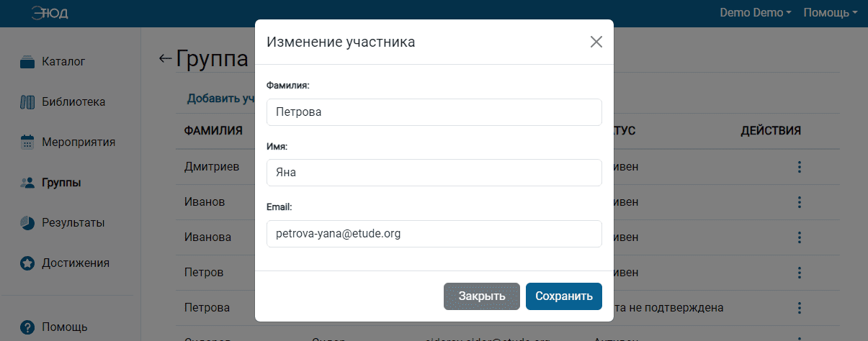
Task: Click the Сохранить button
Action: 564,296
